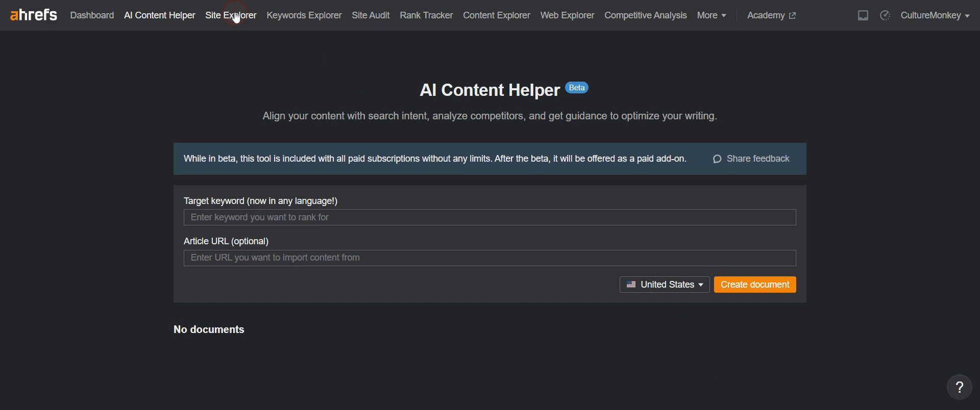The image size is (980, 410).
Task: Open the Dashboard tab
Action: 92,15
